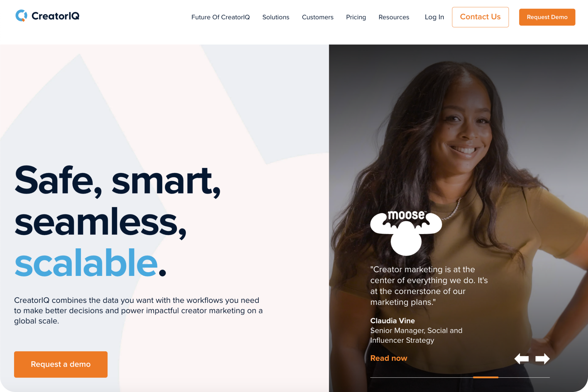The image size is (588, 392).
Task: Go to previous testimonial with left arrow
Action: coord(522,358)
